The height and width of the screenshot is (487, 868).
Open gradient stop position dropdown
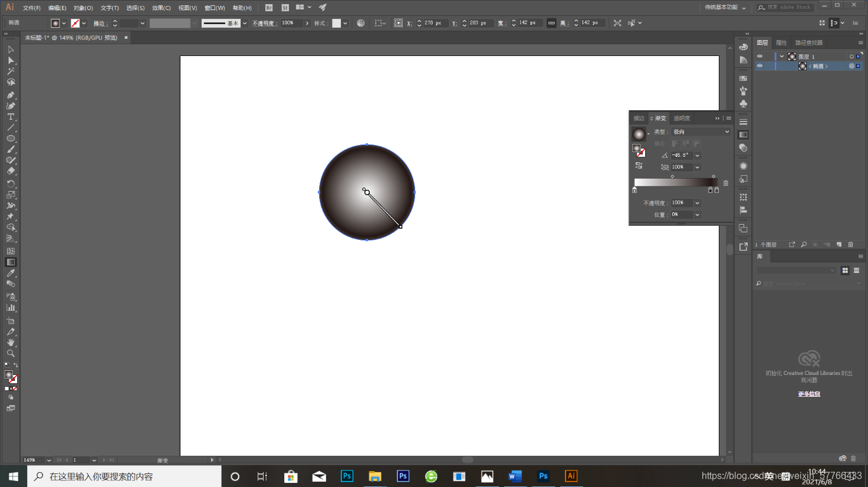(x=698, y=215)
